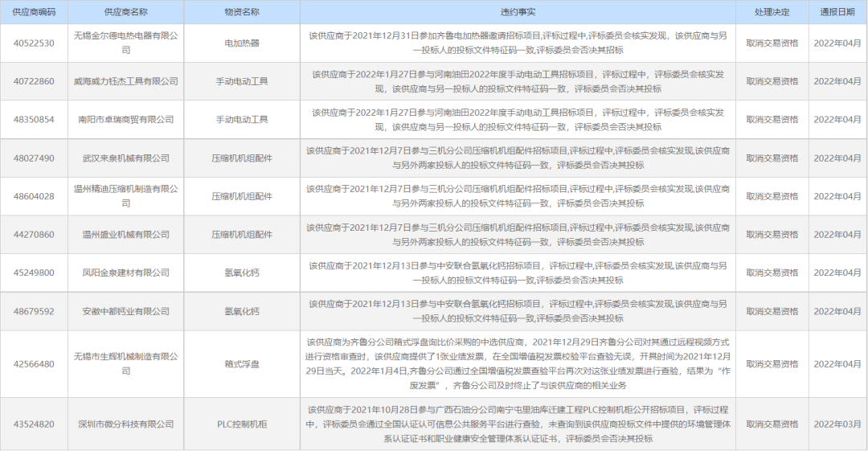Select supplier code 40522530
Viewport: 868px width, 451px height.
pyautogui.click(x=34, y=43)
